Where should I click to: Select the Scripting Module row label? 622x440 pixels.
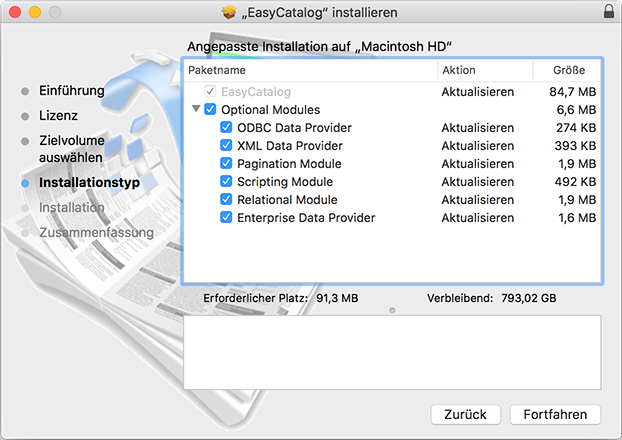(285, 182)
